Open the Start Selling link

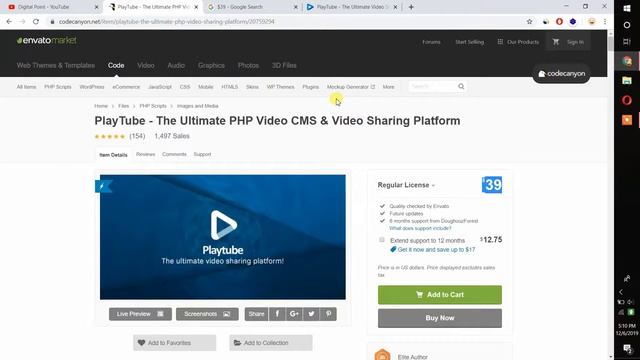click(469, 42)
